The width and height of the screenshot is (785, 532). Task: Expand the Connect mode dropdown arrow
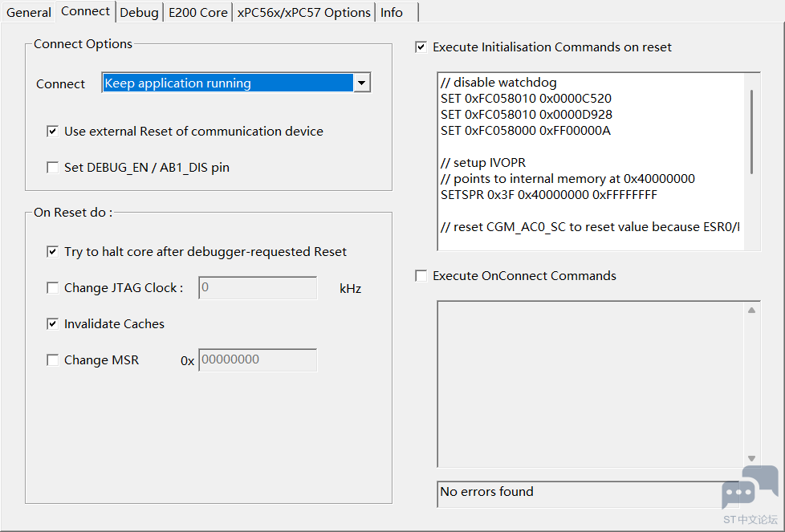point(362,83)
